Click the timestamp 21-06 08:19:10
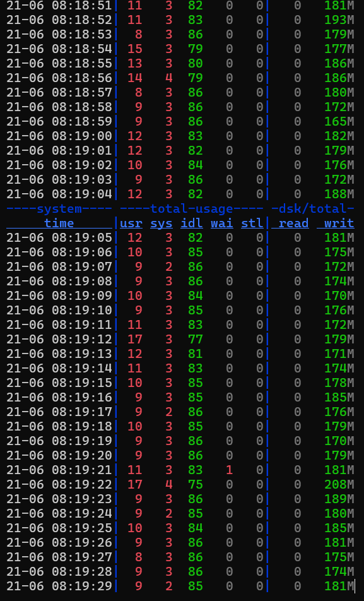The width and height of the screenshot is (364, 601). pos(59,311)
